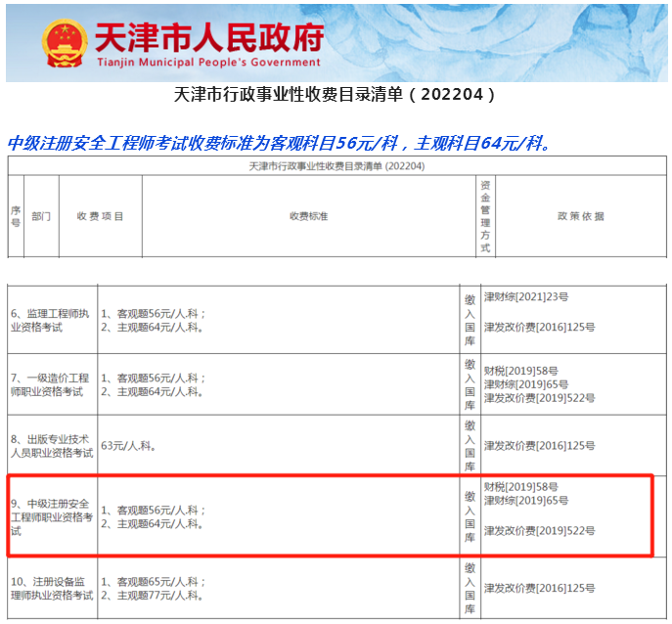
Task: Click row 6 监理工程师执业资格考试 item
Action: coord(51,320)
